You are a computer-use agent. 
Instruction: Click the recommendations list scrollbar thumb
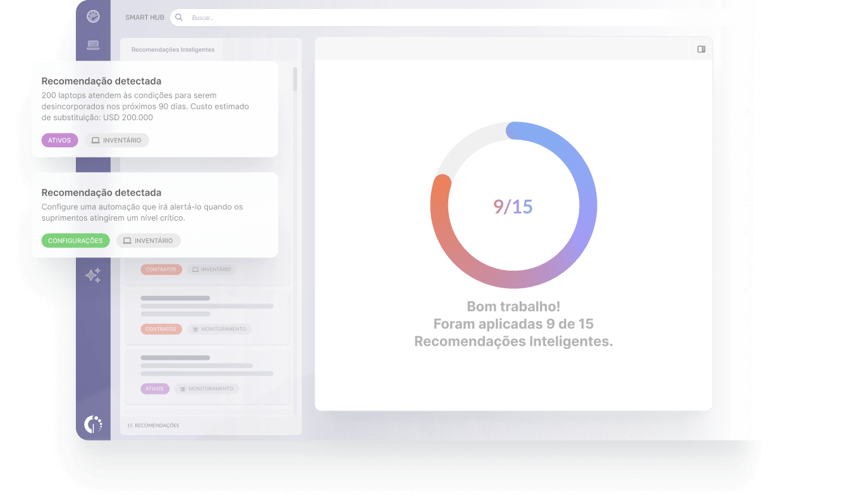[295, 79]
